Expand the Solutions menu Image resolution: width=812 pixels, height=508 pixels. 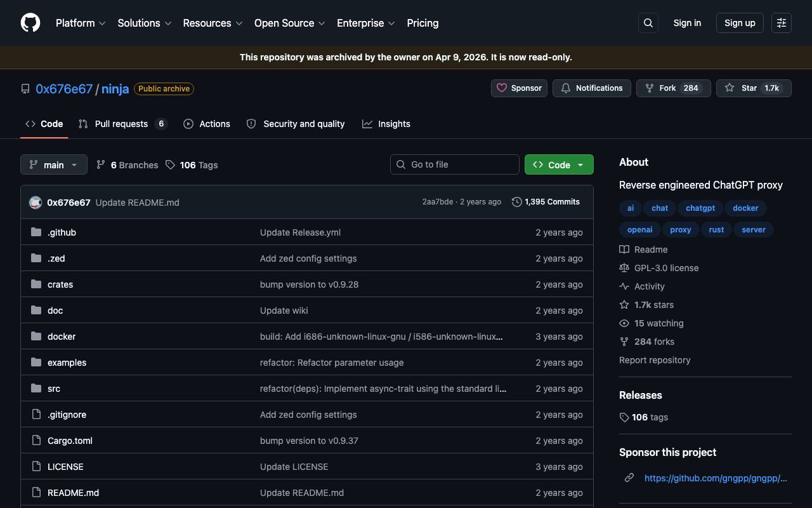coord(145,23)
